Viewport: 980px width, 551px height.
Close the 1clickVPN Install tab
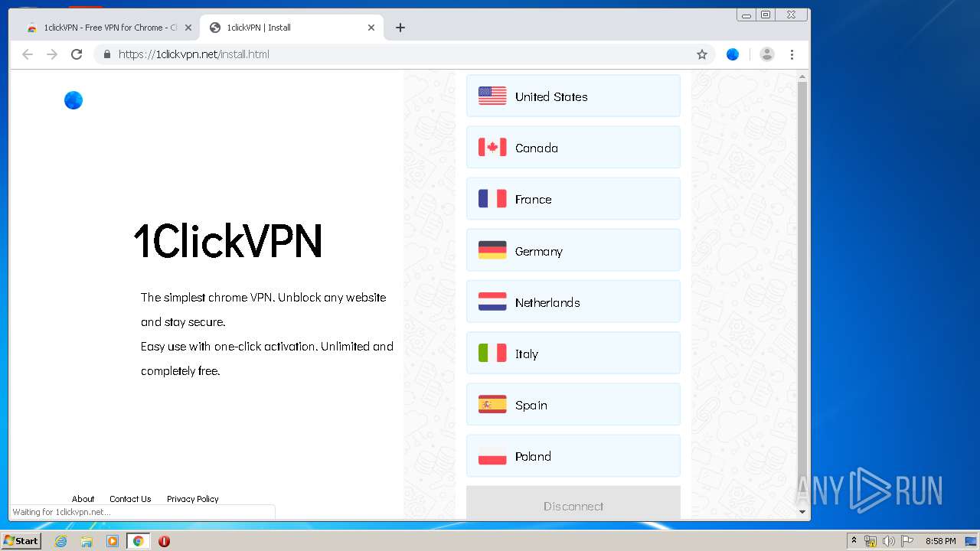tap(371, 28)
